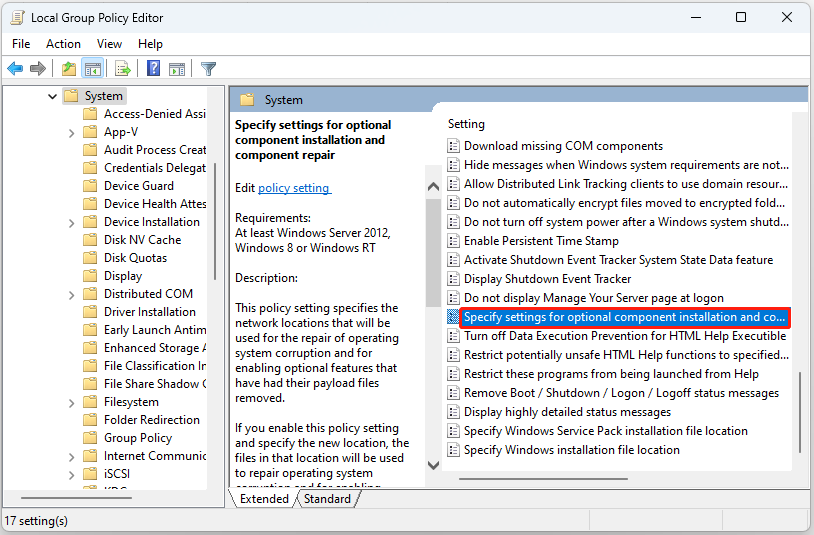The width and height of the screenshot is (814, 535).
Task: Click folder icon next to Disk Quotas
Action: (x=90, y=258)
